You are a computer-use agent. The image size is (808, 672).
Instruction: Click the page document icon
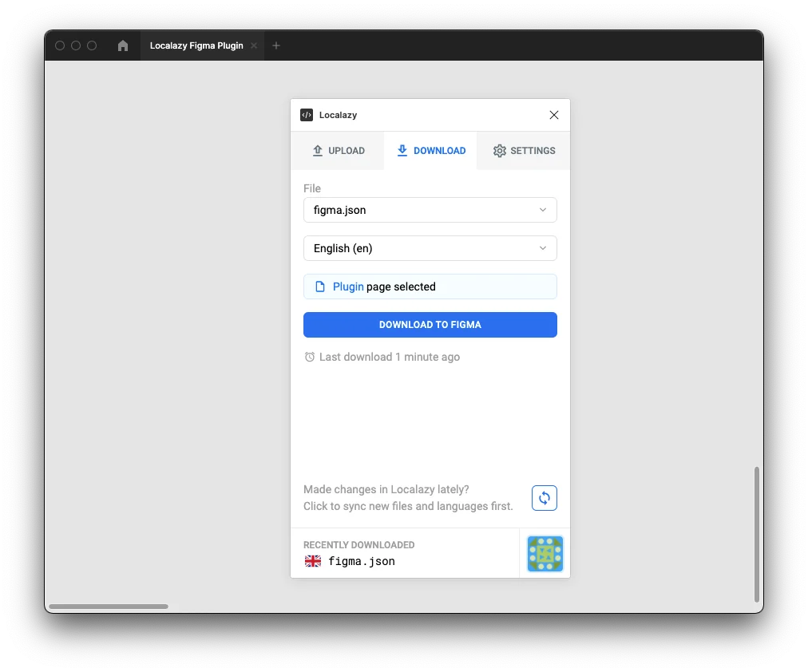tap(320, 287)
